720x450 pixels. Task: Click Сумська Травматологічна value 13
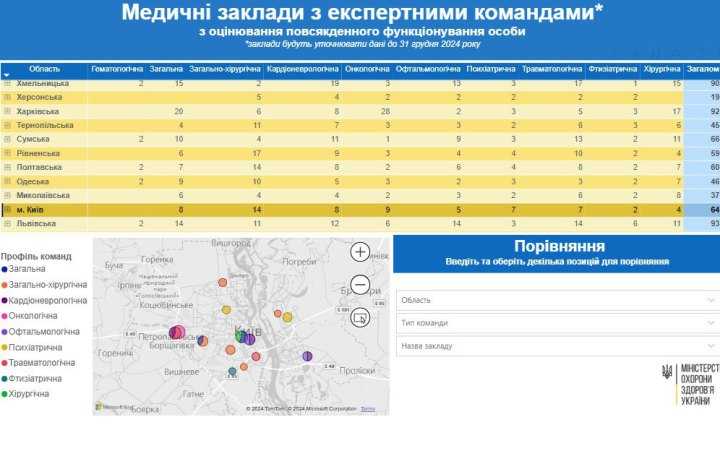point(578,139)
